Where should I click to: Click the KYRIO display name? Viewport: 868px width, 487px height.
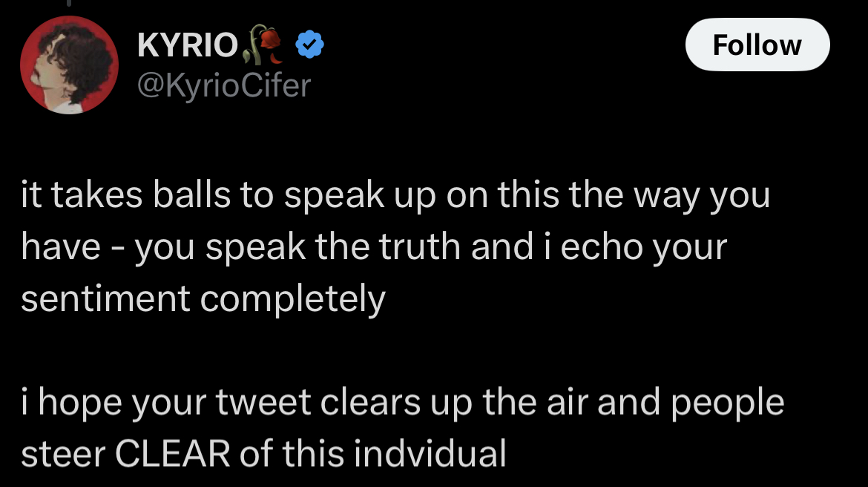[x=187, y=47]
